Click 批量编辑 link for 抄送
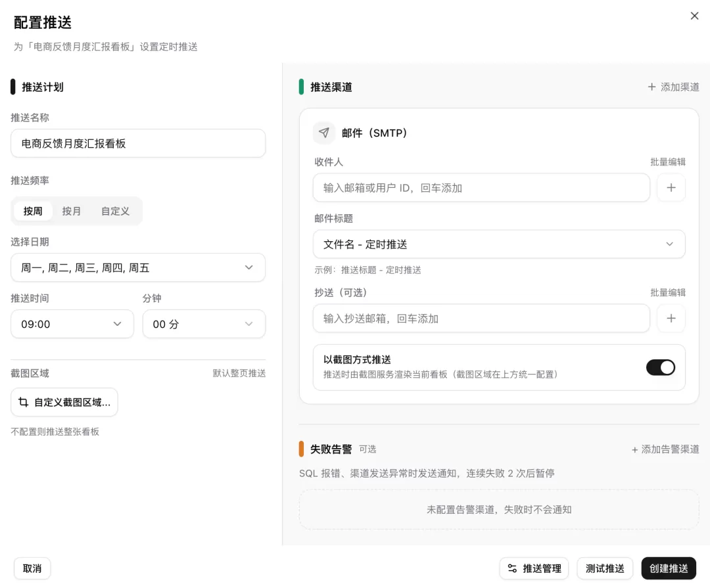The image size is (710, 588). pos(668,292)
